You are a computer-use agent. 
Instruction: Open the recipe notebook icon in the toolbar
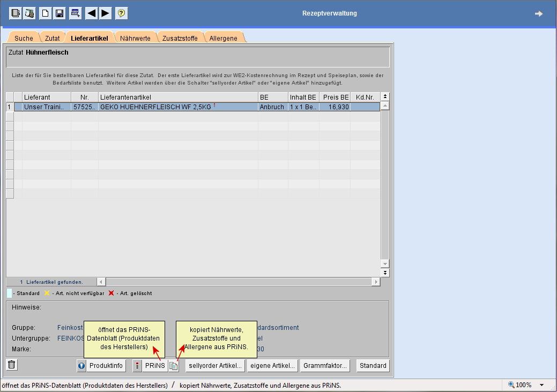point(15,13)
